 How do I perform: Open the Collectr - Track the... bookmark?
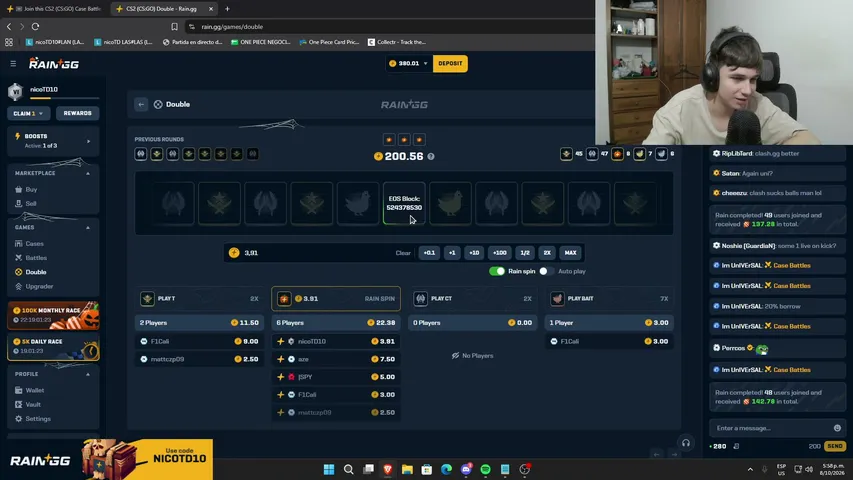tap(397, 42)
